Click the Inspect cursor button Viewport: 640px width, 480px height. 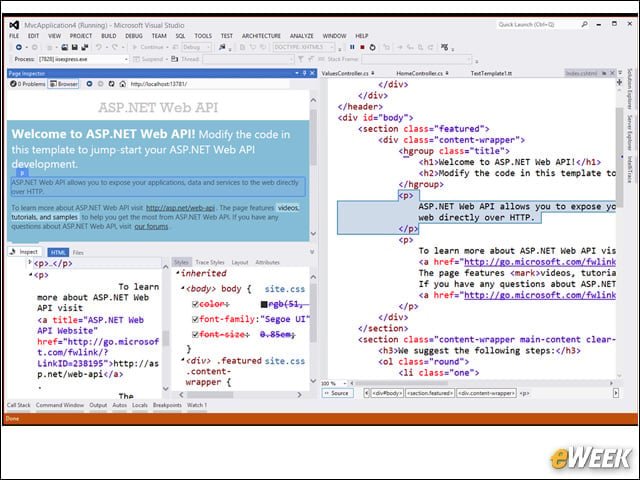click(25, 252)
